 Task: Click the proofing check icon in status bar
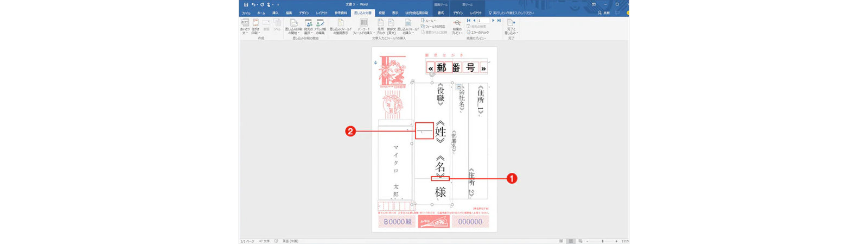[276, 241]
